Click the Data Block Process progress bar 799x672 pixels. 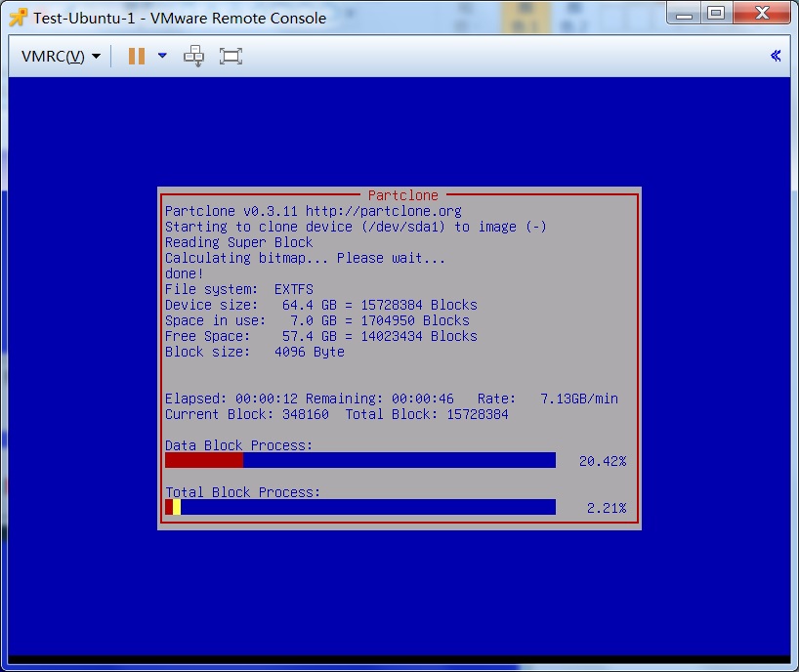[x=359, y=460]
